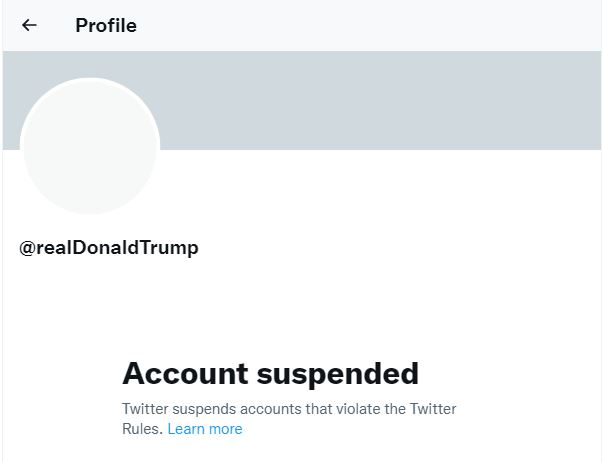The width and height of the screenshot is (603, 462).
Task: Click the word 'Account' in the heading
Action: [x=185, y=374]
